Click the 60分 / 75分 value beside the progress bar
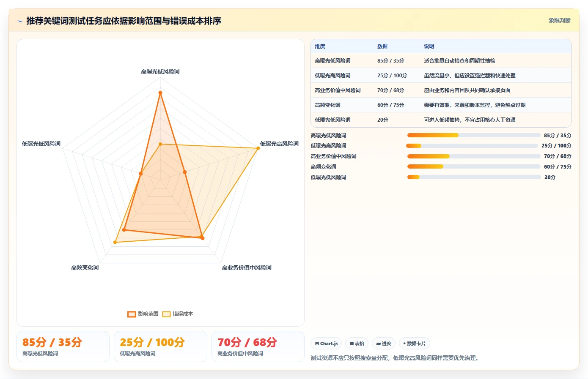Screen dimensions: 588x379 (x=558, y=167)
